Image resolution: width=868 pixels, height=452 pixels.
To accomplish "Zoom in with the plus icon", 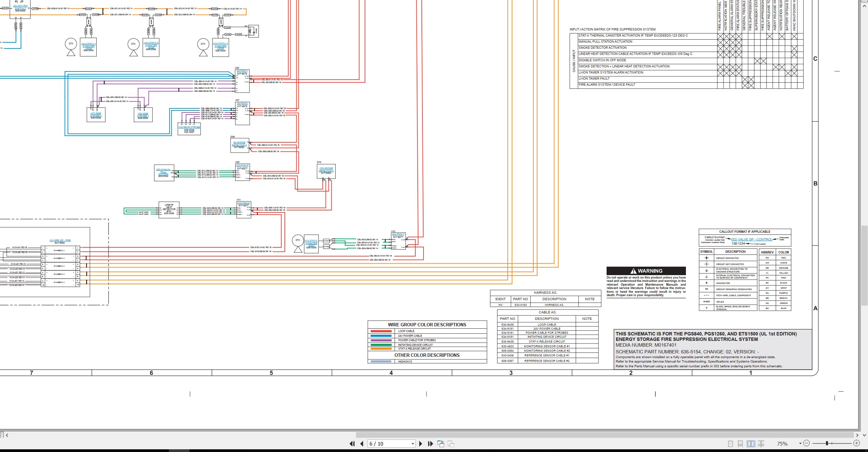I will coord(856,443).
